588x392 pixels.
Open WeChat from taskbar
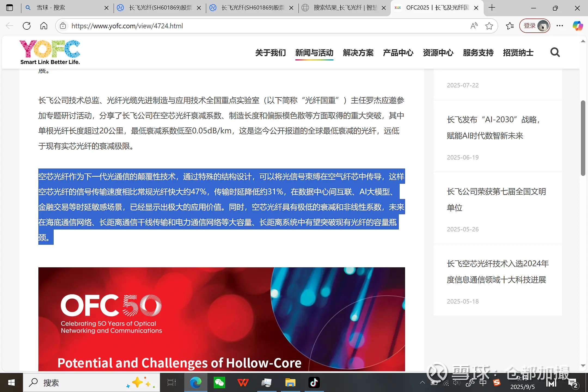tap(219, 383)
